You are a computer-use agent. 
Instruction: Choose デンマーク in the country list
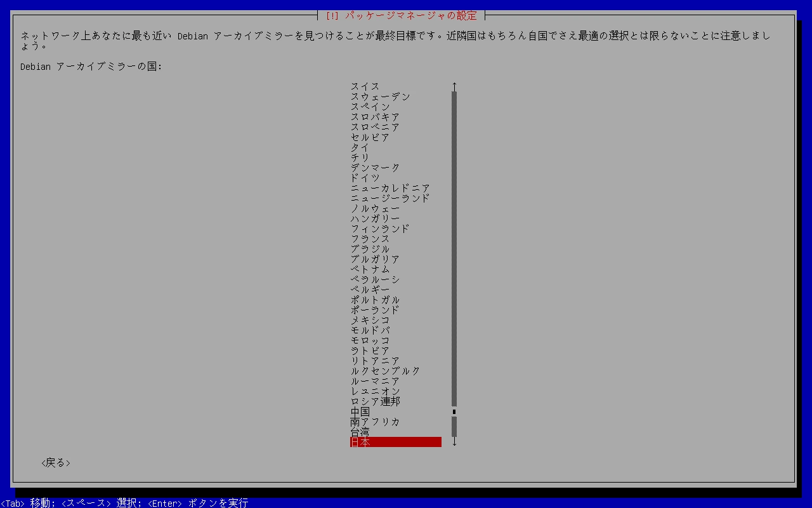pos(375,168)
